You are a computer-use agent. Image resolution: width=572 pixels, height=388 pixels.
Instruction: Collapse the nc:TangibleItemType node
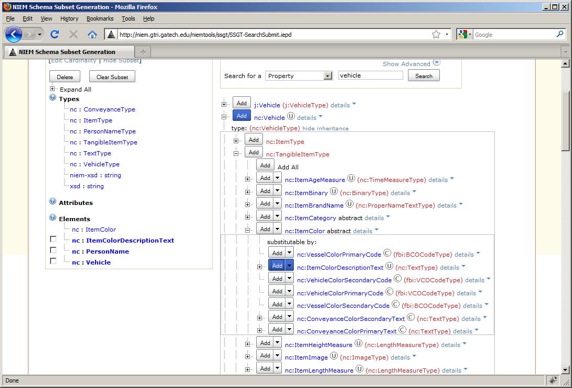[x=236, y=154]
